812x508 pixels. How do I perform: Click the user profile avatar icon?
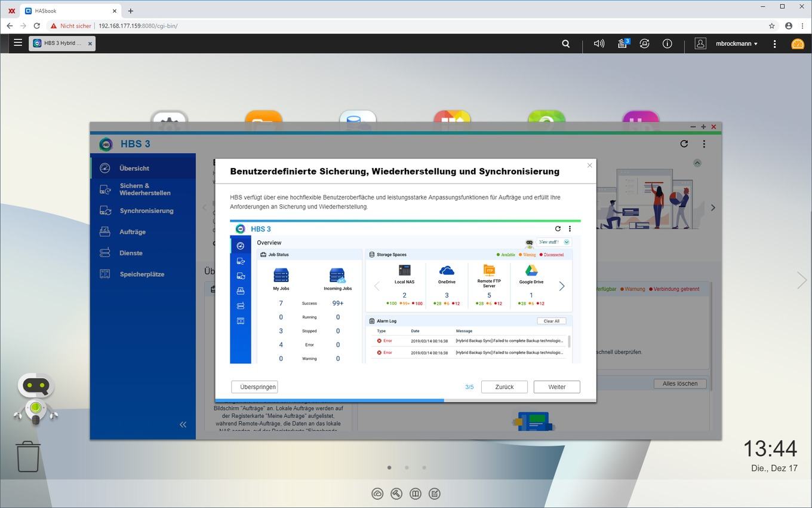tap(700, 44)
